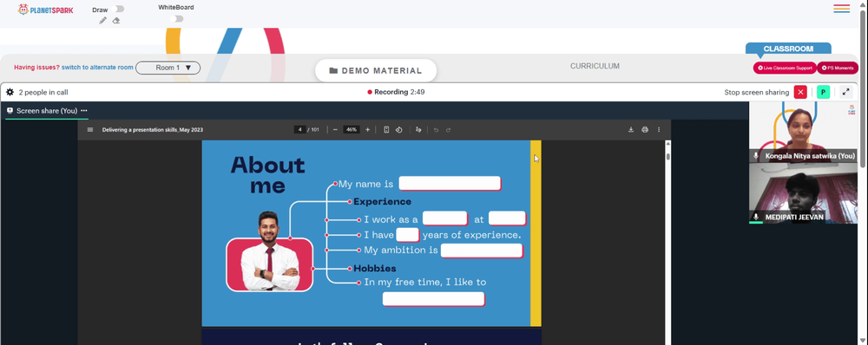The image size is (868, 345).
Task: Click Live Classroom Support button
Action: coord(785,68)
